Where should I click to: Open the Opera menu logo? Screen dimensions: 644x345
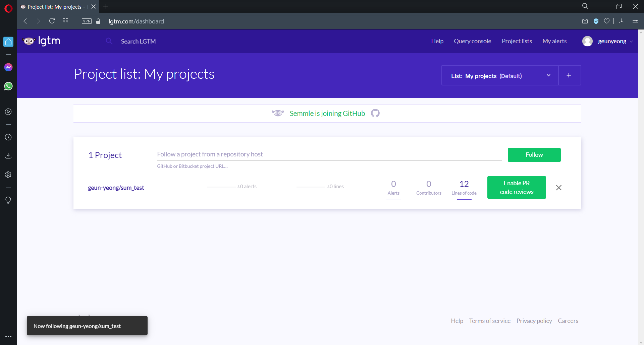point(8,8)
